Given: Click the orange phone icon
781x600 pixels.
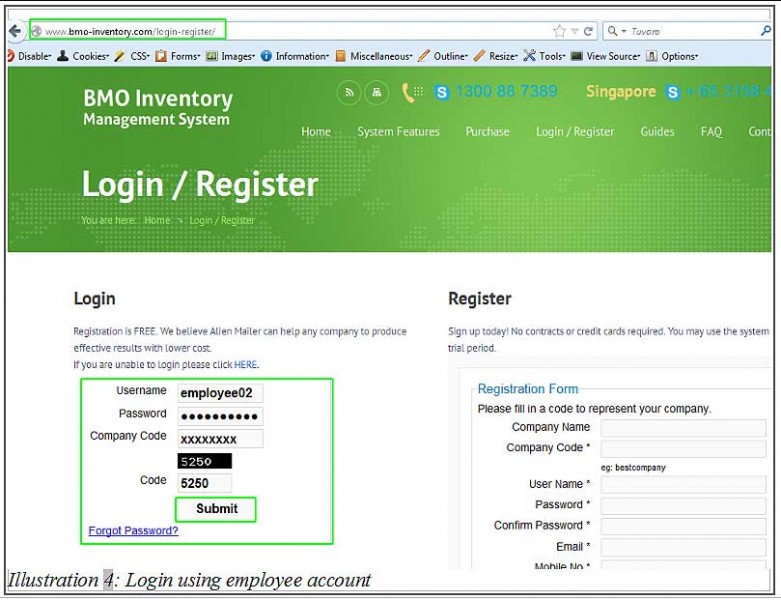Looking at the screenshot, I should tap(412, 93).
